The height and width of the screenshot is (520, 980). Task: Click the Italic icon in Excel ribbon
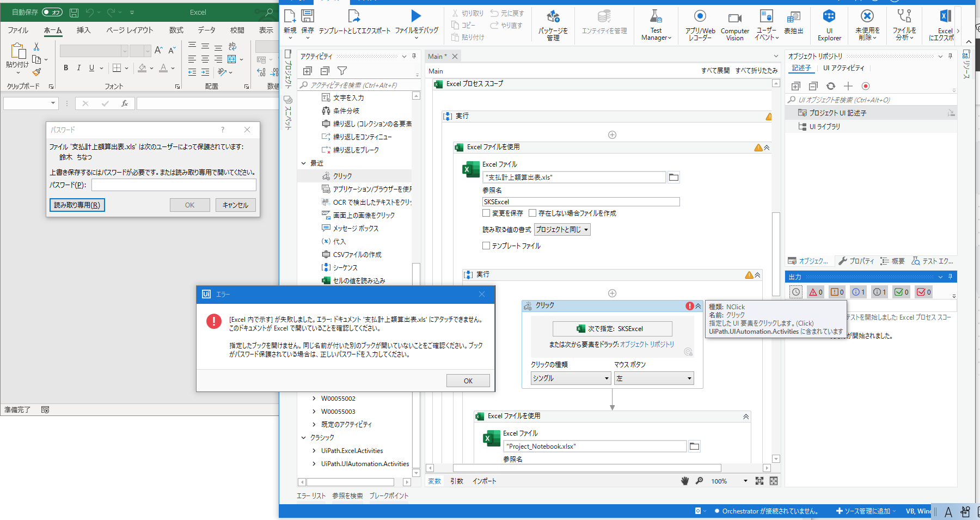coord(78,68)
